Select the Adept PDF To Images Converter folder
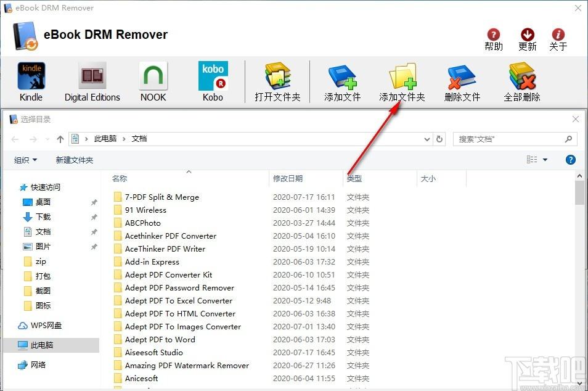The width and height of the screenshot is (588, 391). [178, 326]
